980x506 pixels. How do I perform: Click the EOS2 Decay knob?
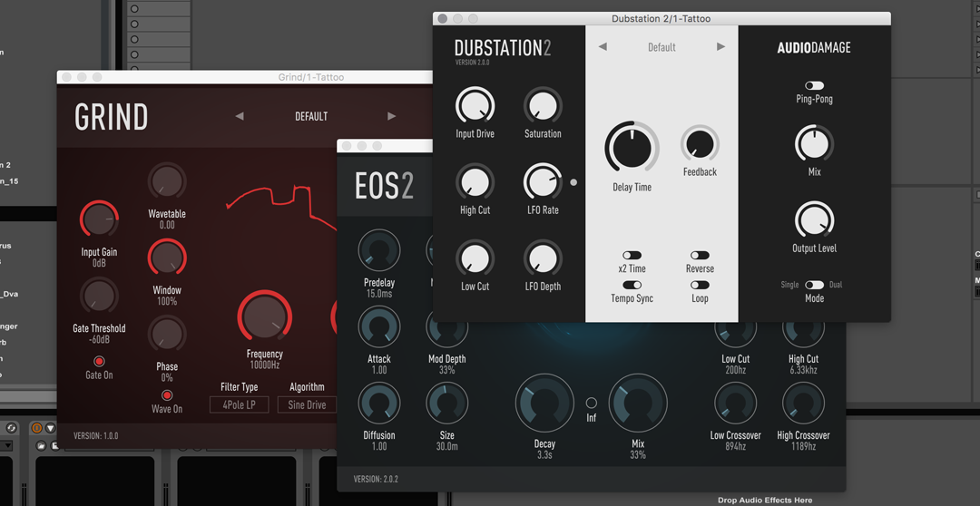(x=544, y=404)
